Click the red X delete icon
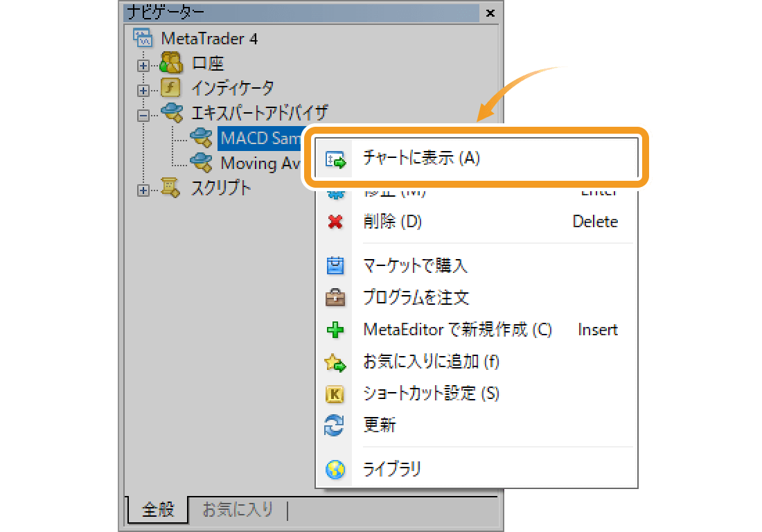 (335, 222)
